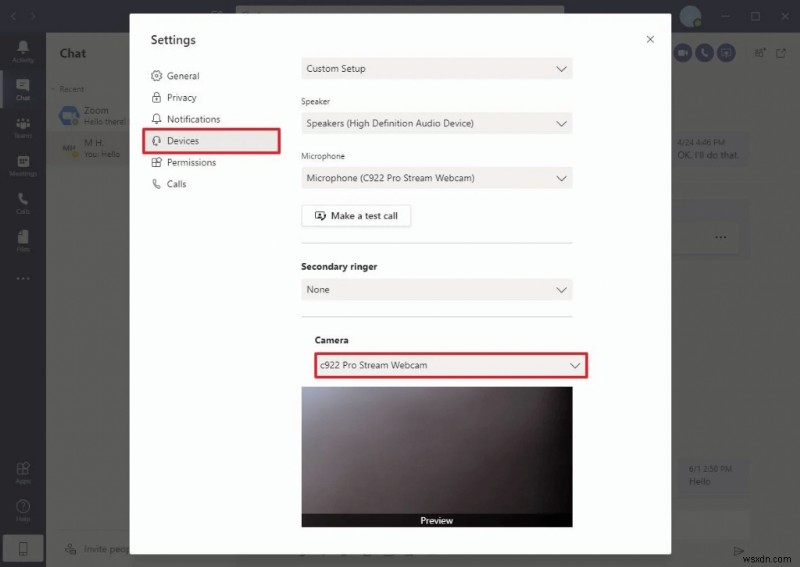Open Files icon in Teams sidebar
Viewport: 800px width, 567px height.
(x=23, y=241)
